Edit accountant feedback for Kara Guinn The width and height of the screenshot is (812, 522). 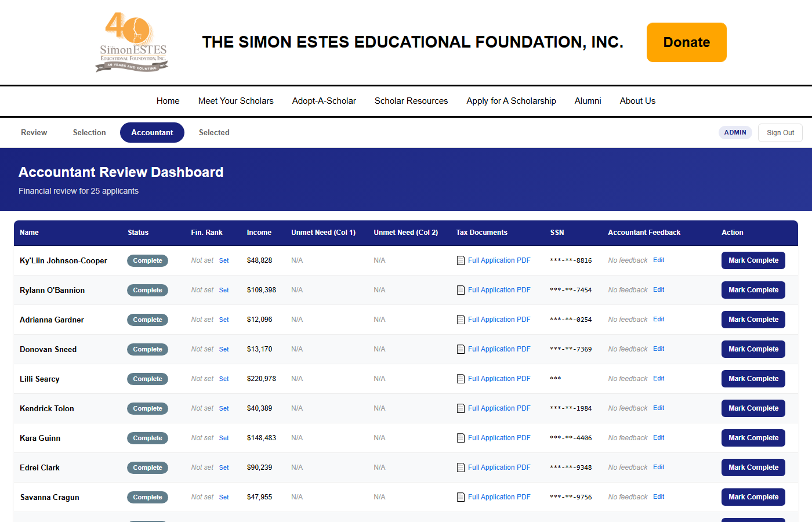click(x=658, y=438)
